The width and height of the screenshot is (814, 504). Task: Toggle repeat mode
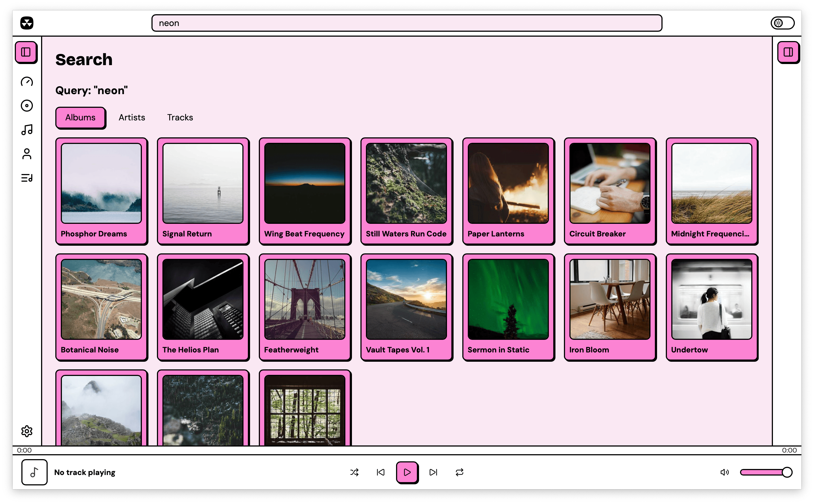tap(459, 472)
